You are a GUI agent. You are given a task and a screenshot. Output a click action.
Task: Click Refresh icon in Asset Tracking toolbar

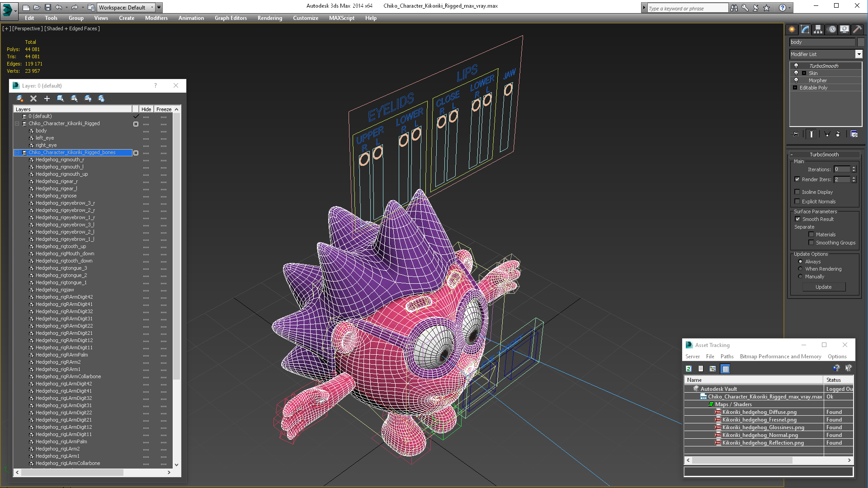pos(689,369)
